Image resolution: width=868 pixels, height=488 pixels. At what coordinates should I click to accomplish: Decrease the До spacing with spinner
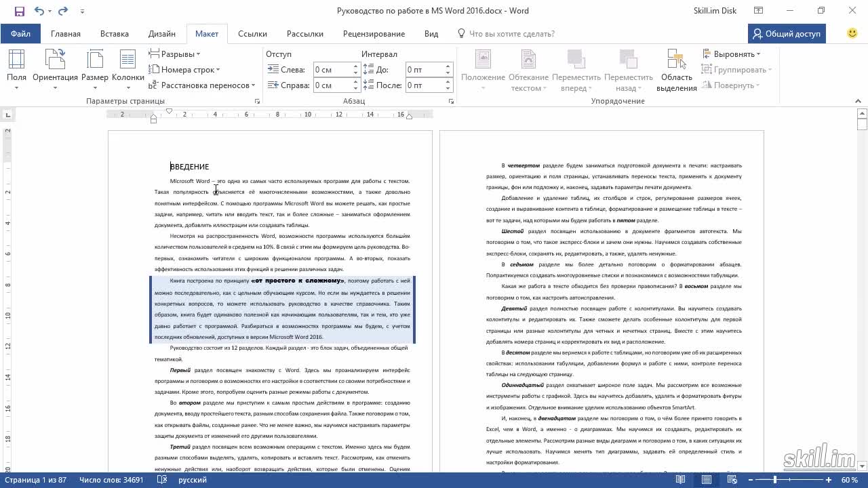448,73
